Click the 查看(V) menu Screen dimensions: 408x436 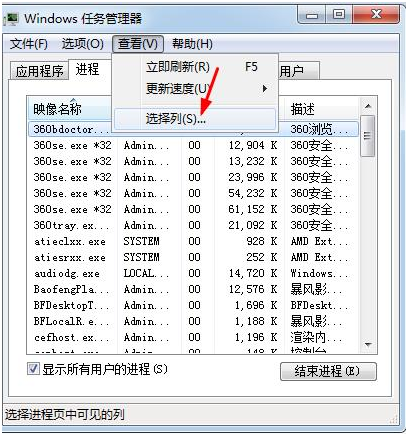click(138, 44)
